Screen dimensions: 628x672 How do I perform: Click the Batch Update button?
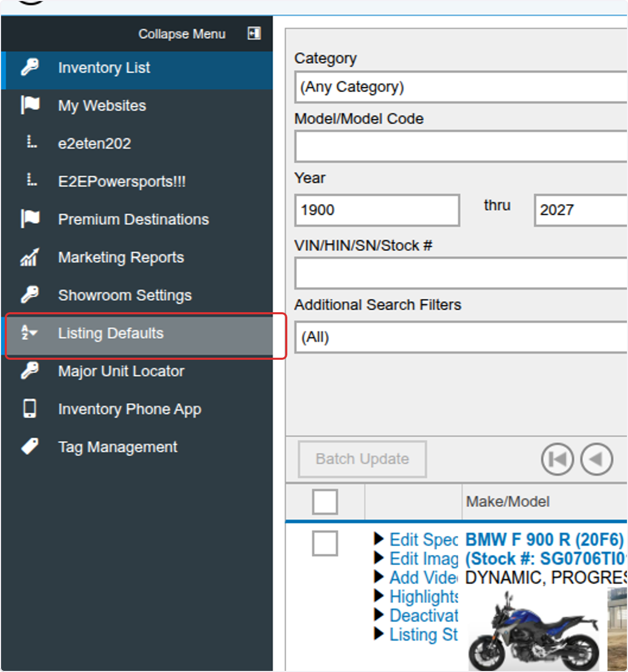[362, 459]
